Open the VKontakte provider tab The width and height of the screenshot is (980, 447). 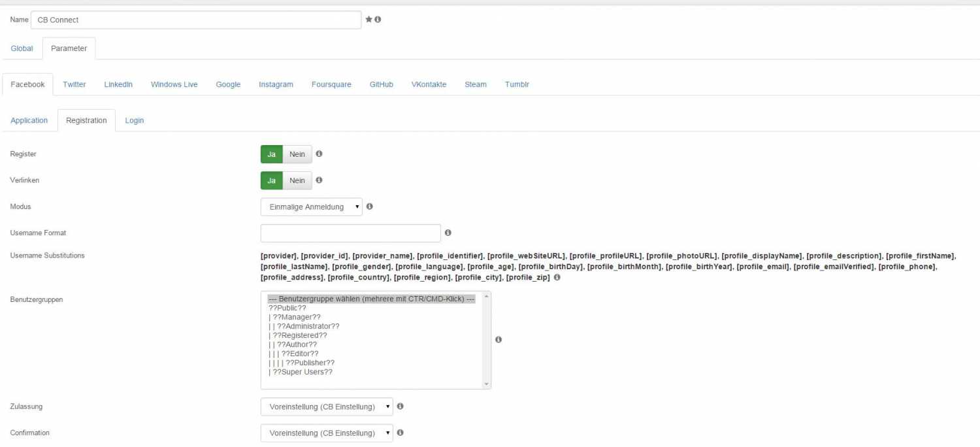tap(429, 84)
